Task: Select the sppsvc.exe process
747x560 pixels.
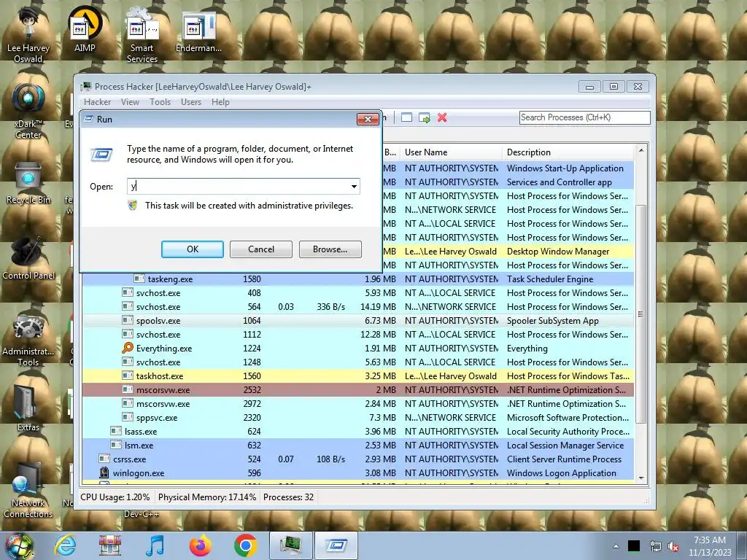Action: 357,417
